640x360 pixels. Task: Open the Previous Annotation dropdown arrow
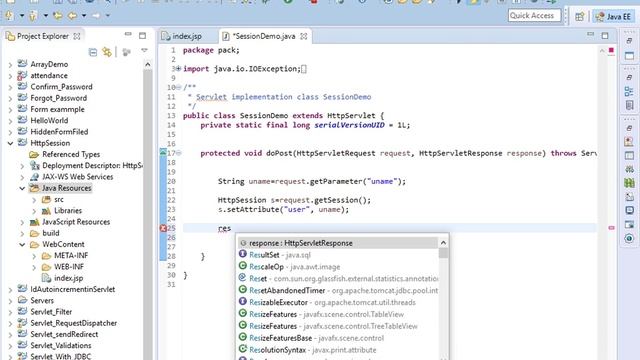(x=45, y=16)
